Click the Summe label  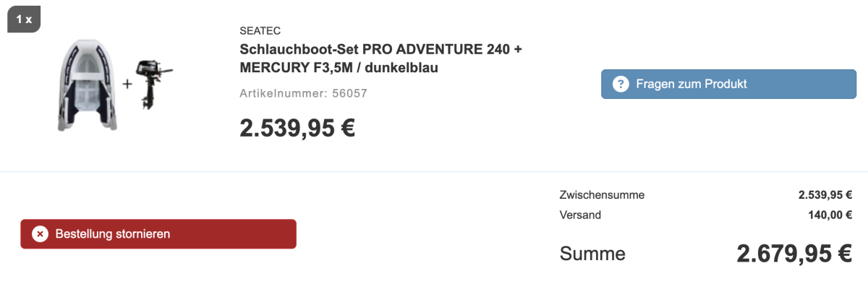click(x=592, y=254)
